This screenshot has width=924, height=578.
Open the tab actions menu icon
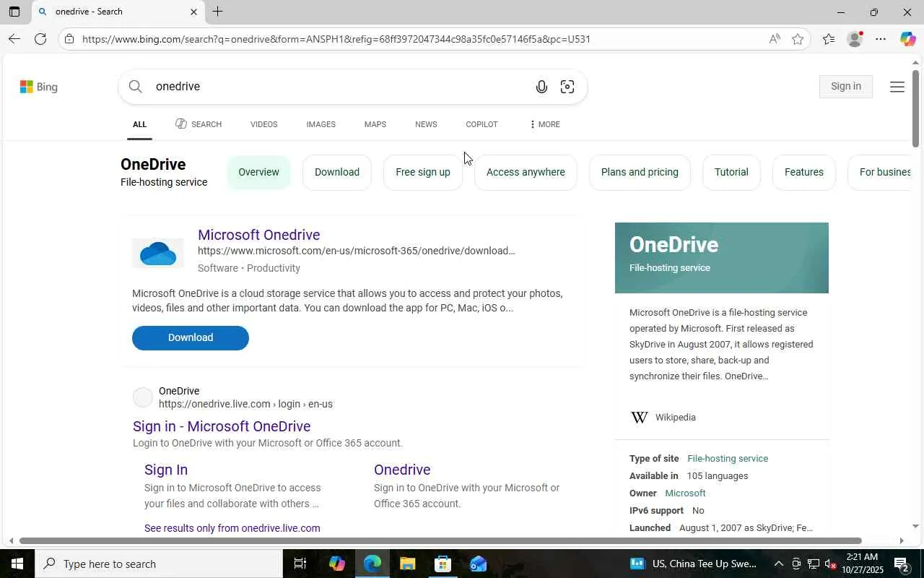click(14, 12)
